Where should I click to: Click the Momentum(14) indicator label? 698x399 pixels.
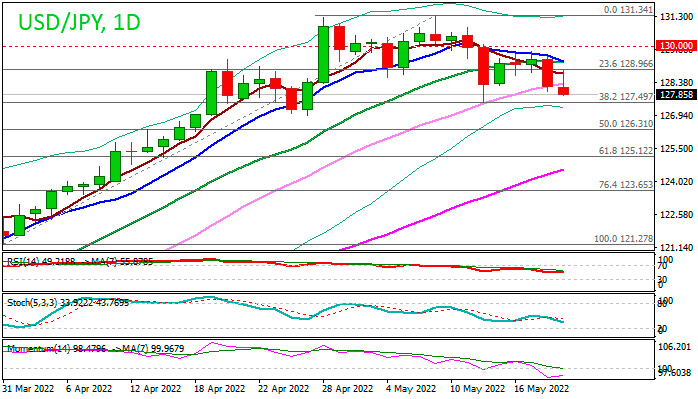pos(95,348)
